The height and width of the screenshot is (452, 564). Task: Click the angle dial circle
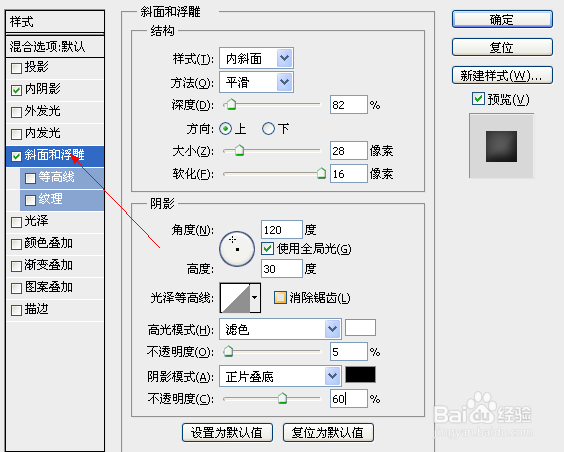click(x=237, y=249)
